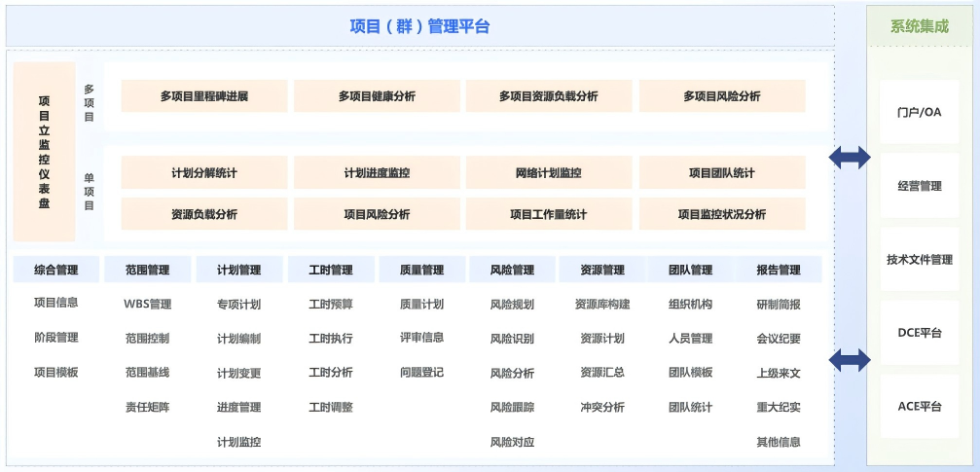Click the lower double-headed arrow beside DCE平台

tap(850, 361)
